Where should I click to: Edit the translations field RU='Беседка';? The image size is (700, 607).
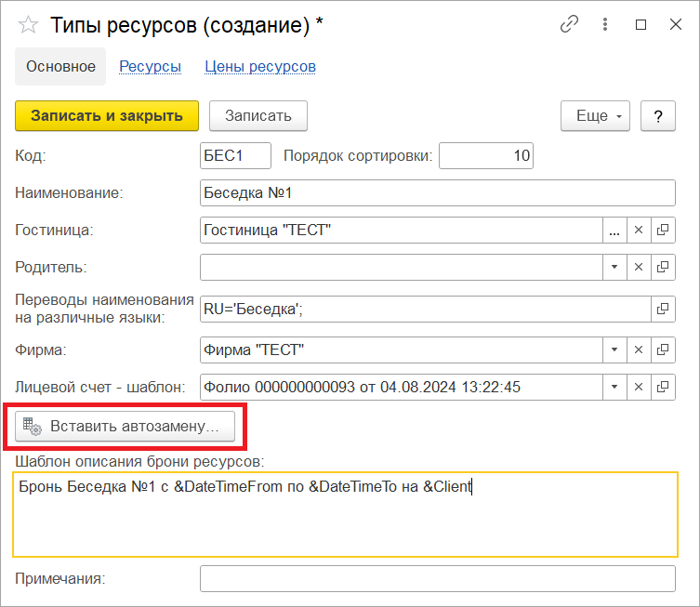coord(425,309)
